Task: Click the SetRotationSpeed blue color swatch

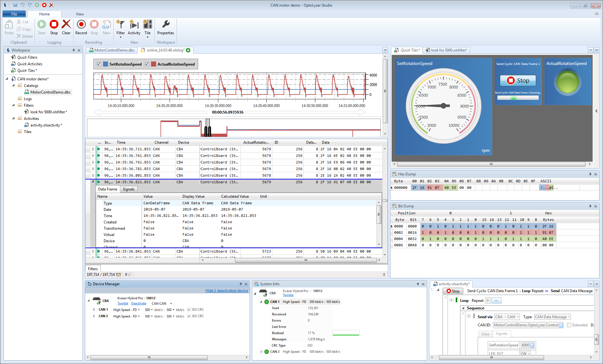Action: tap(106, 64)
